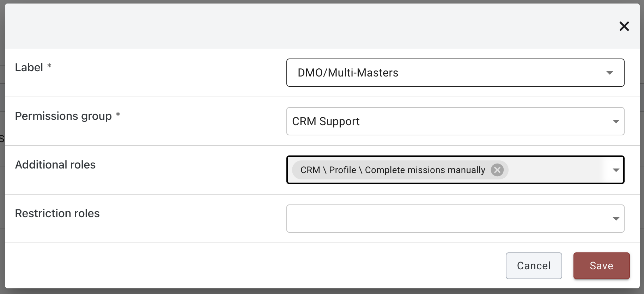Expand the Label dropdown arrow
This screenshot has height=294, width=644.
[609, 73]
